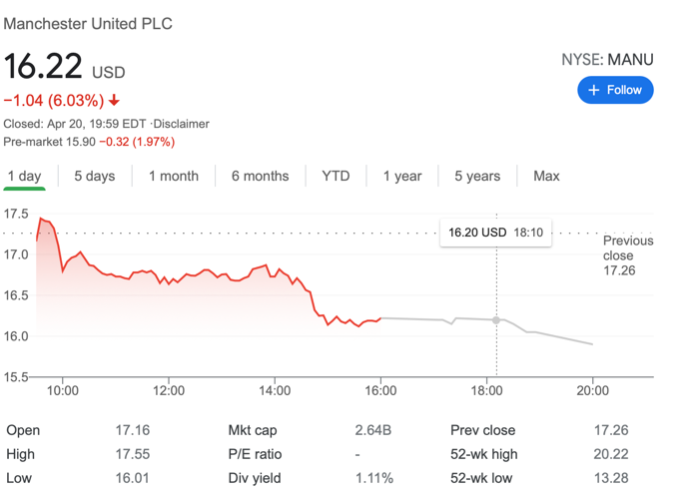Select the 5 years tab
The image size is (687, 497).
(477, 176)
